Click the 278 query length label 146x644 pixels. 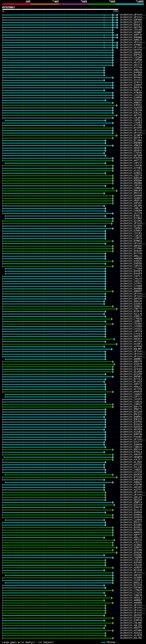pos(115,11)
